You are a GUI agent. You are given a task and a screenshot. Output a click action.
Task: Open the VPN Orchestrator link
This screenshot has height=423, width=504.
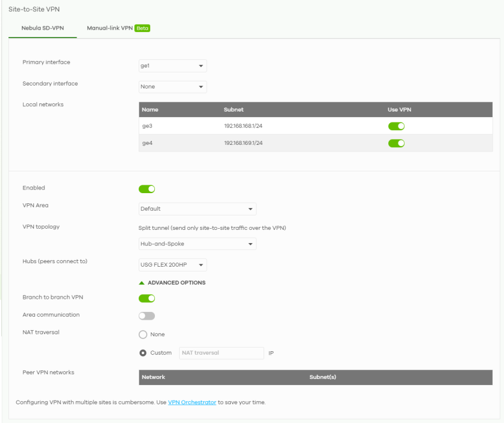tap(192, 402)
